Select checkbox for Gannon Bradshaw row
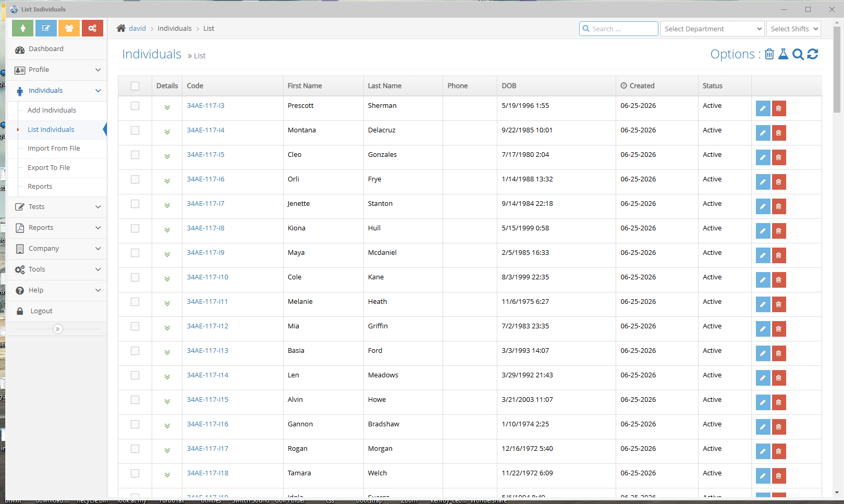The width and height of the screenshot is (844, 504). point(135,424)
